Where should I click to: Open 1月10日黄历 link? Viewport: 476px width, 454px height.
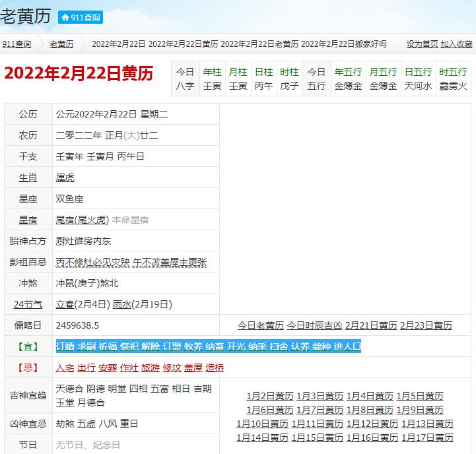pos(262,424)
